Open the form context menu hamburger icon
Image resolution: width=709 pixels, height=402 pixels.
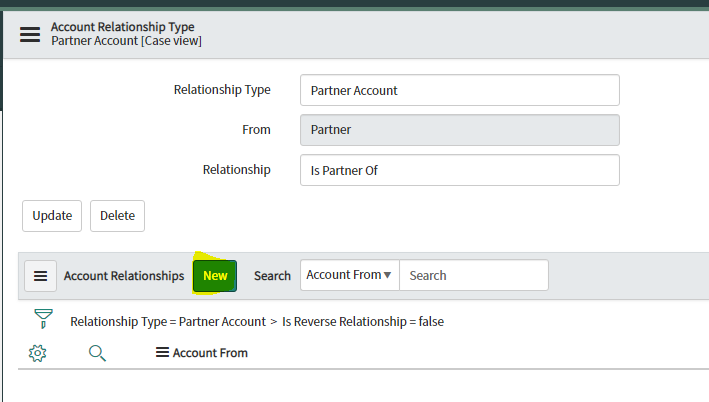[29, 34]
